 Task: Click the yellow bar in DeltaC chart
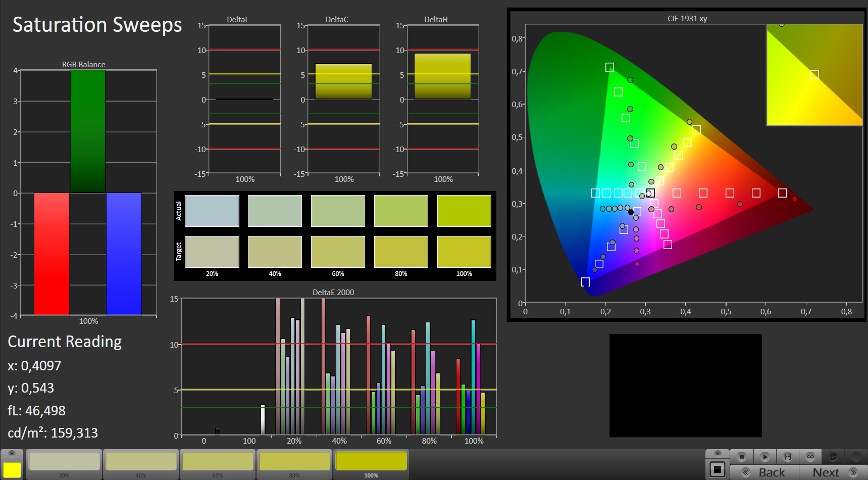(x=343, y=81)
